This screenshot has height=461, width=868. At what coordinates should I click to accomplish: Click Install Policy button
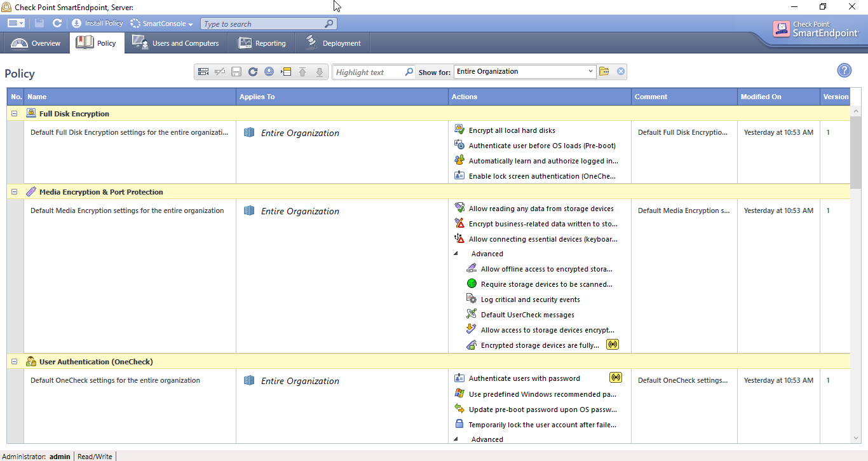(x=98, y=23)
